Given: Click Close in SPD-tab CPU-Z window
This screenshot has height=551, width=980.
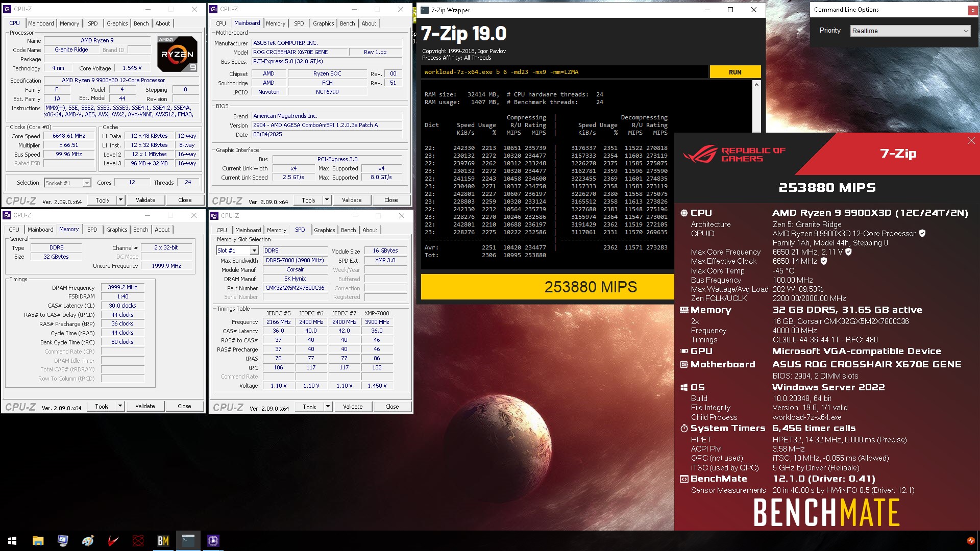Looking at the screenshot, I should [392, 407].
